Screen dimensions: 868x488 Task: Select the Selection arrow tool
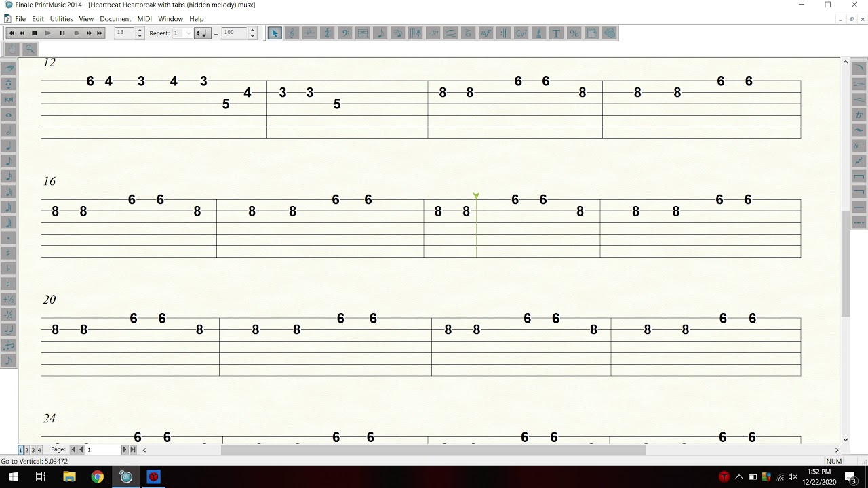click(275, 33)
